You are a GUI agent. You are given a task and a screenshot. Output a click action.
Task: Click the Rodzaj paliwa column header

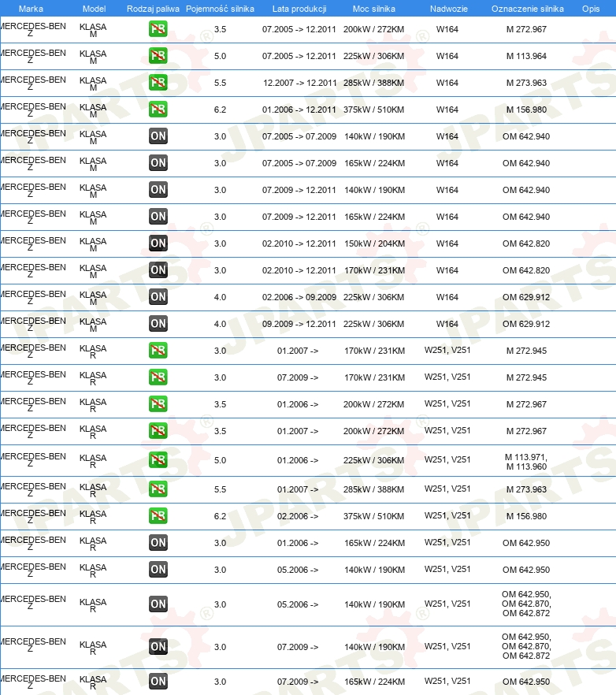click(153, 9)
